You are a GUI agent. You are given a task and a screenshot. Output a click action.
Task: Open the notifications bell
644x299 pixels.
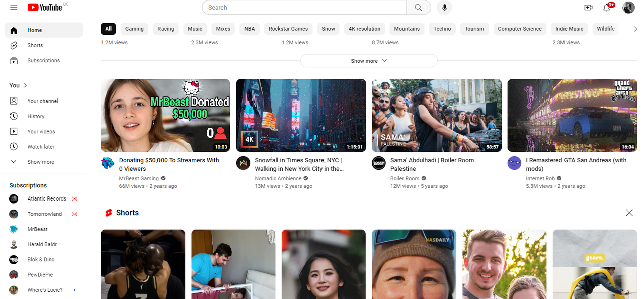tap(607, 8)
